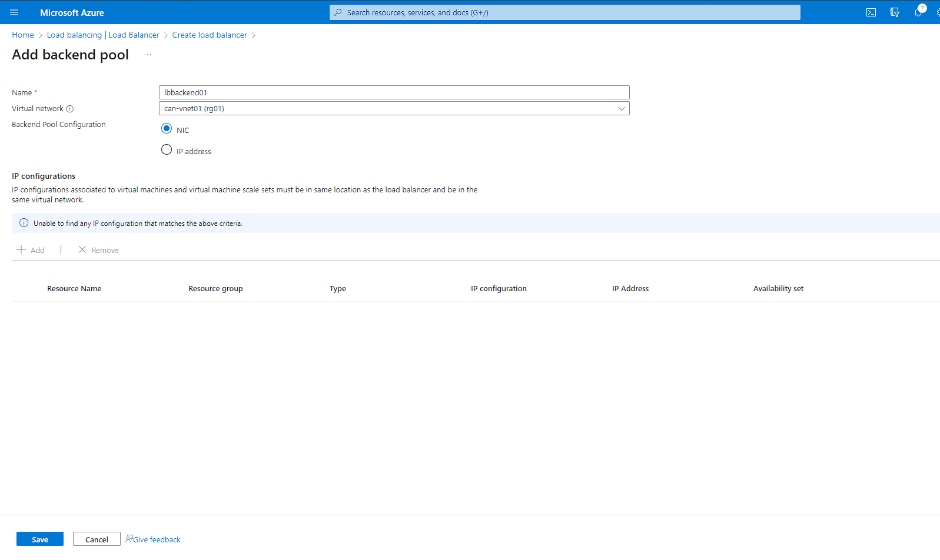Open Load balancing | Load Balancer breadcrumb

tap(103, 35)
